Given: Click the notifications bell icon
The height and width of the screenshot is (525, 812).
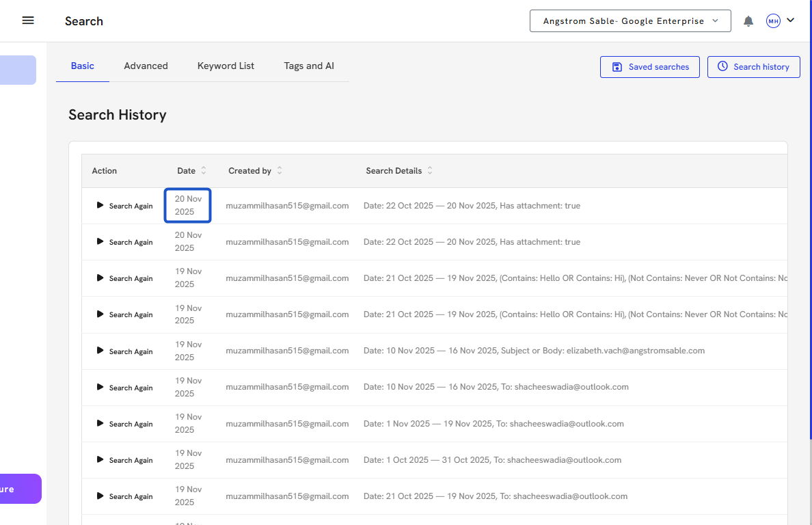Looking at the screenshot, I should (x=748, y=21).
